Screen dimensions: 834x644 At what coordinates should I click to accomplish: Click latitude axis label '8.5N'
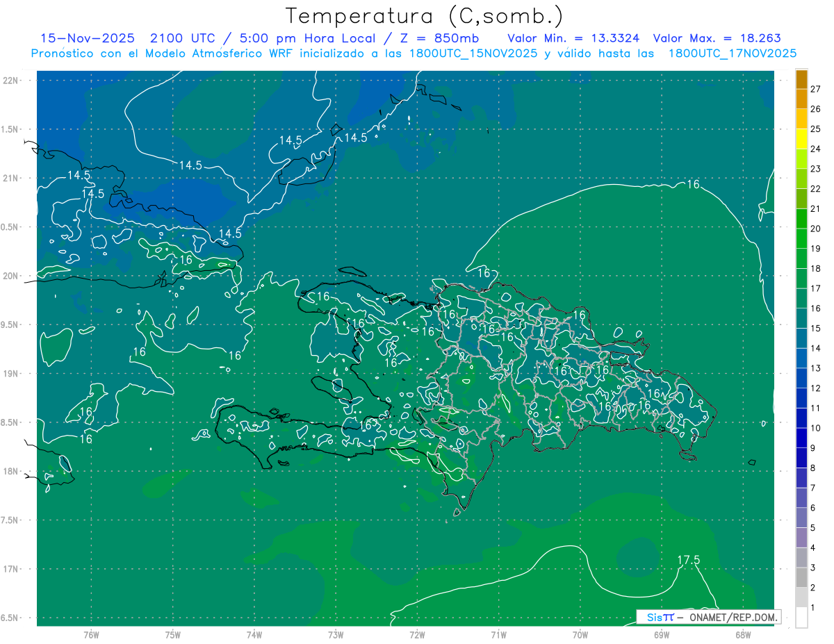coord(10,422)
